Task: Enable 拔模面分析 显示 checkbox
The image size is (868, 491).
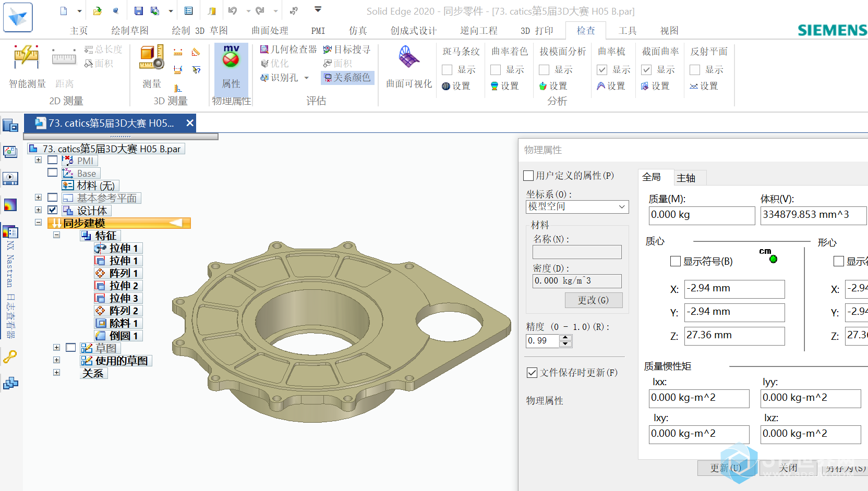Action: [544, 70]
